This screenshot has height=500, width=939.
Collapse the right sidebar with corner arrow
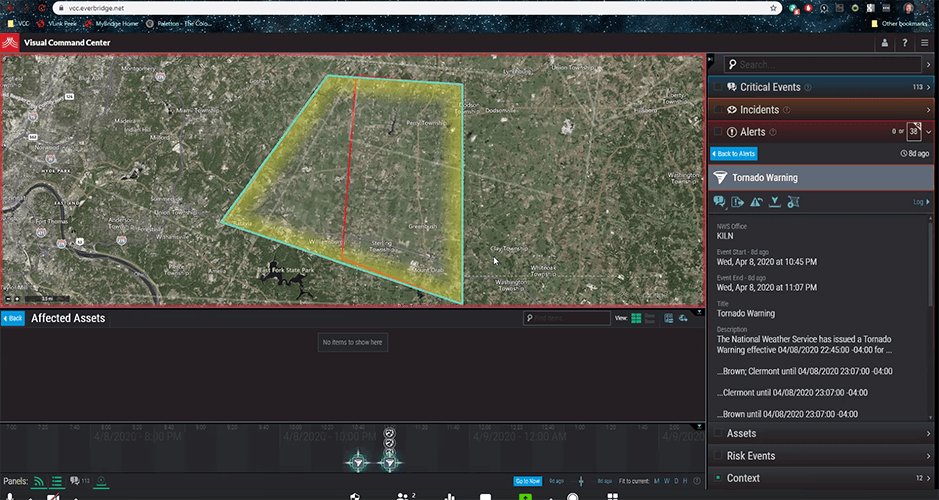pyautogui.click(x=710, y=59)
